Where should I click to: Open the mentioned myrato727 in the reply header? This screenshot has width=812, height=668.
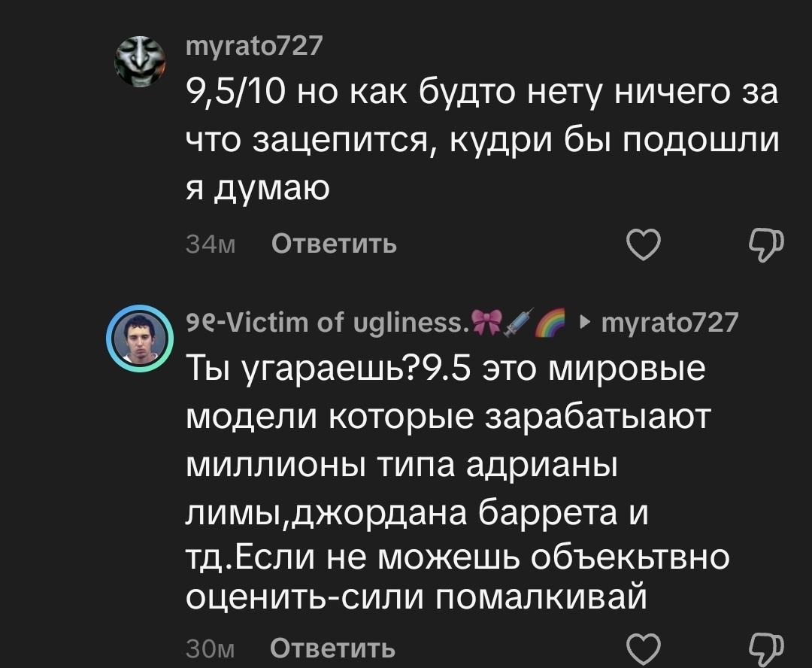(669, 323)
